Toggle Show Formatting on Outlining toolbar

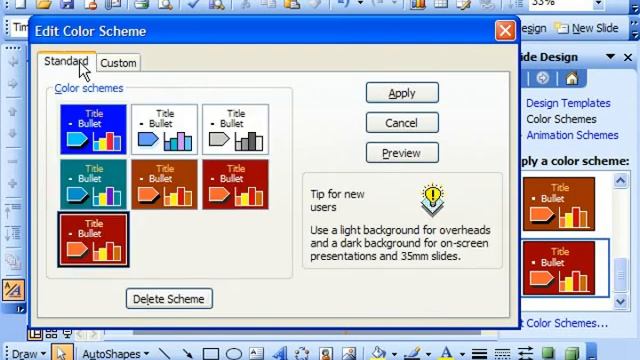pos(13,290)
